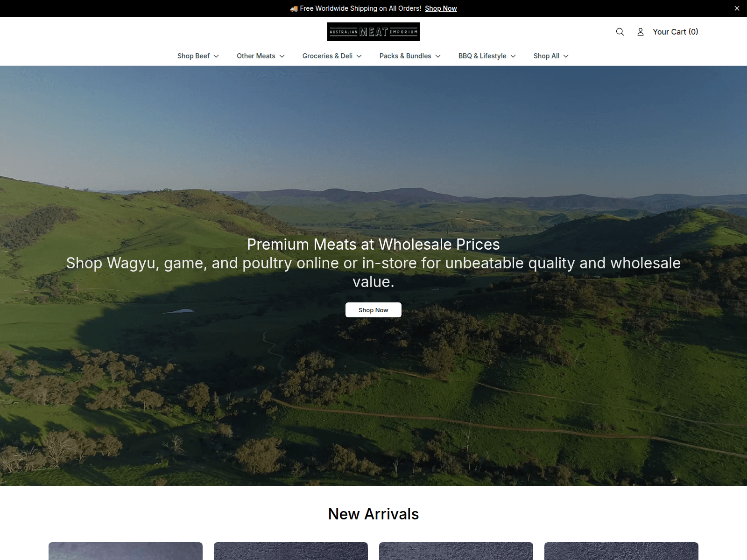747x560 pixels.
Task: Follow the Shop Now link in the announcement bar
Action: [441, 8]
